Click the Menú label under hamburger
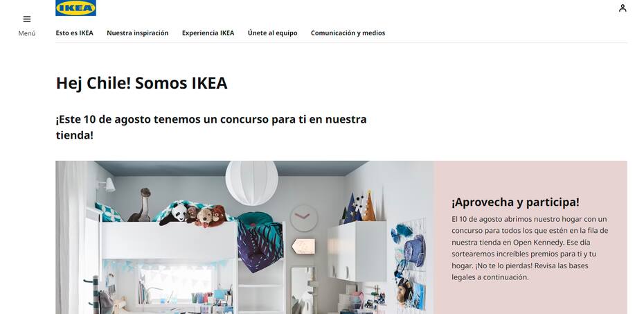 point(27,33)
